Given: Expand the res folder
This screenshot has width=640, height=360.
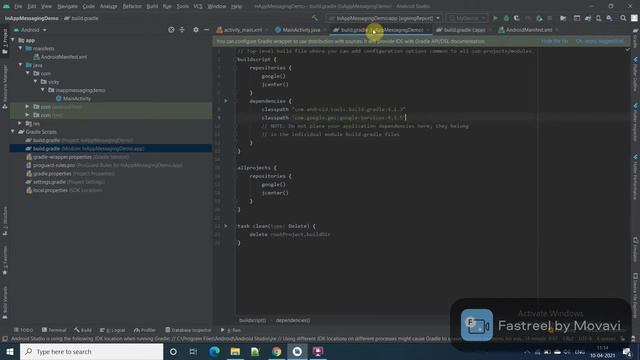Looking at the screenshot, I should pos(20,123).
